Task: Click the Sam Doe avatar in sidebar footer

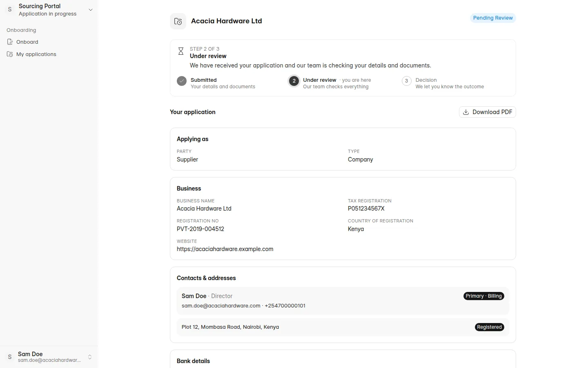Action: pos(10,357)
